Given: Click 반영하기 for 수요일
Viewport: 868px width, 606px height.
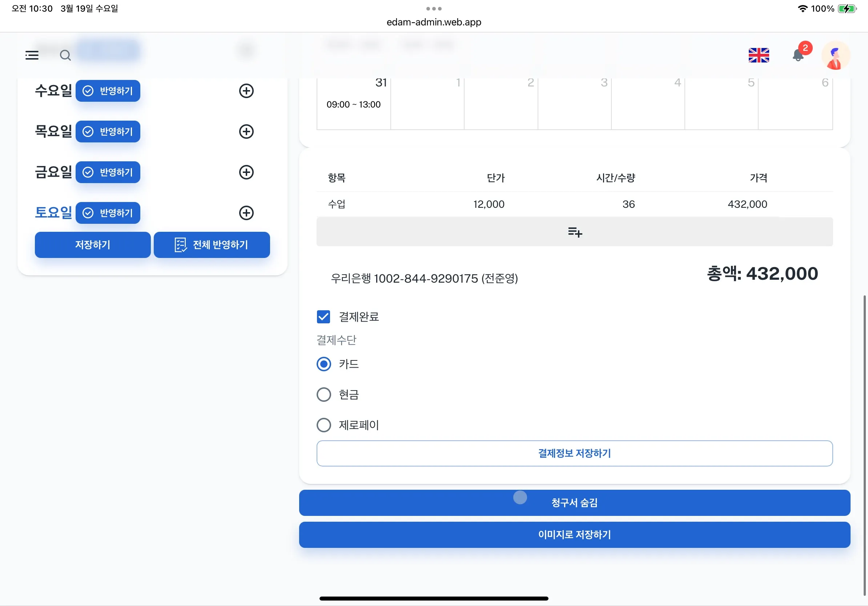Looking at the screenshot, I should [108, 91].
